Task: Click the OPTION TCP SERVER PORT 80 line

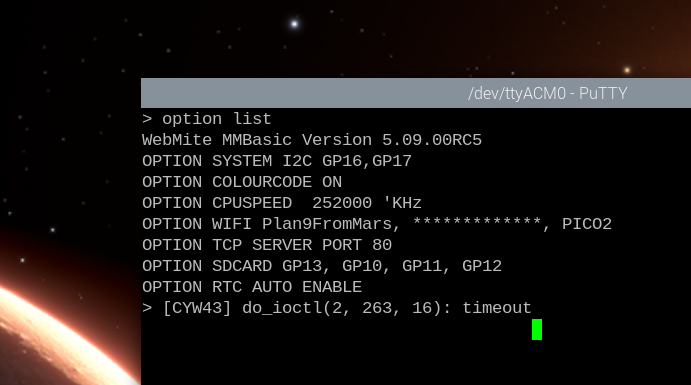Action: pyautogui.click(x=267, y=245)
